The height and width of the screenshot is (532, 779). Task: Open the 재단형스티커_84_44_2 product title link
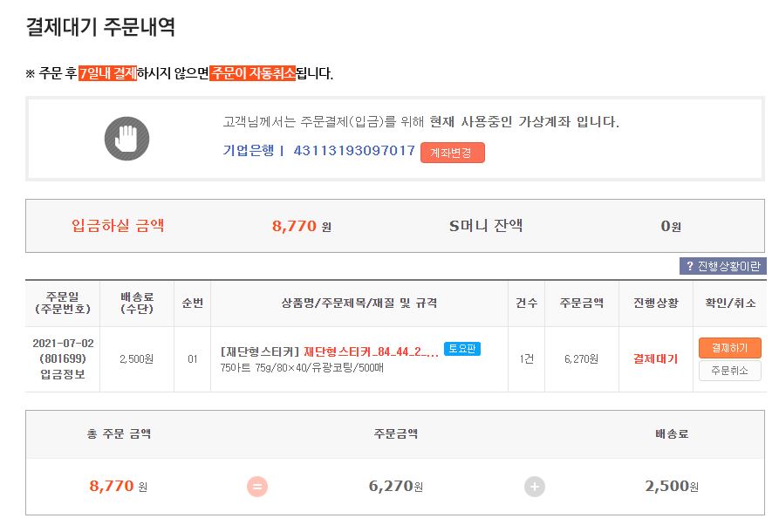[371, 351]
